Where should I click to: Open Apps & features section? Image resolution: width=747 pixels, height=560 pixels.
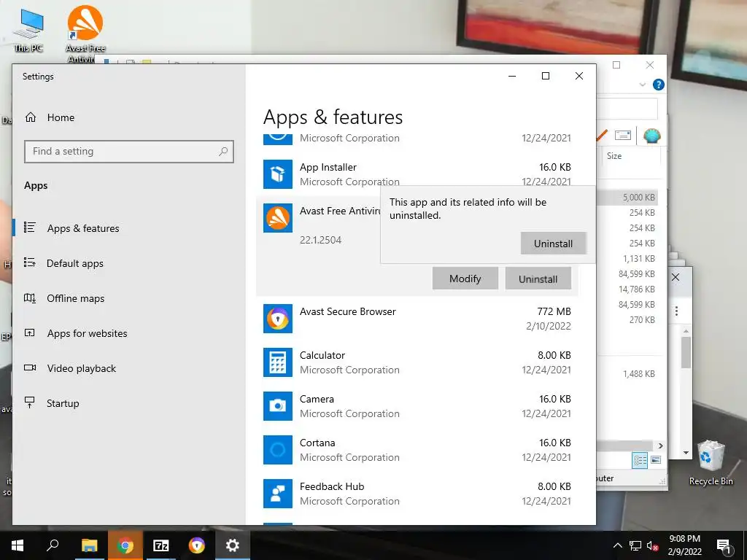pyautogui.click(x=83, y=228)
